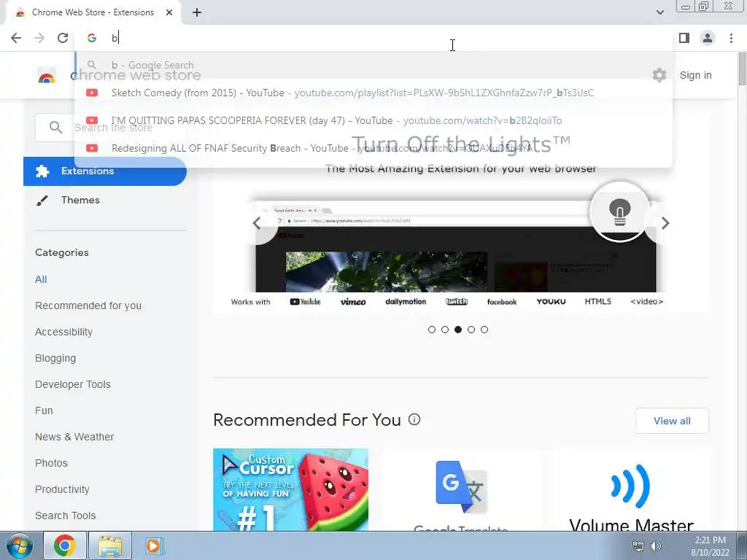Open Web Store settings gear
The height and width of the screenshot is (560, 747).
[659, 75]
